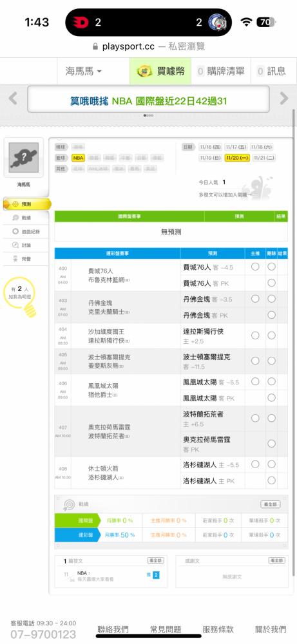Open the post 每天轟爛大家看看
Viewport: 297px width, 644px height.
coord(95,579)
